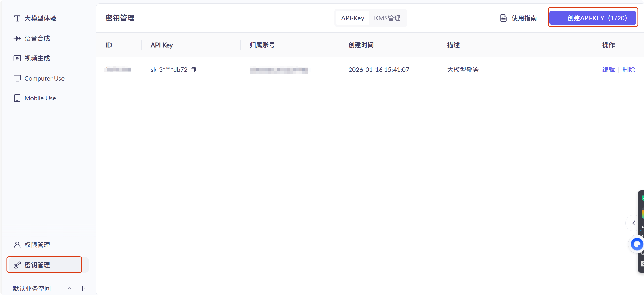Collapse the right-side promotional panel

click(x=633, y=223)
